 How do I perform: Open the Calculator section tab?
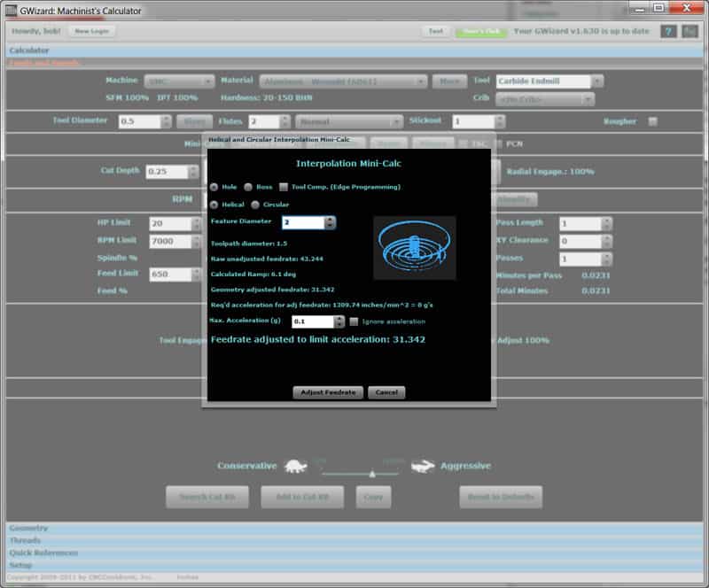(x=354, y=50)
